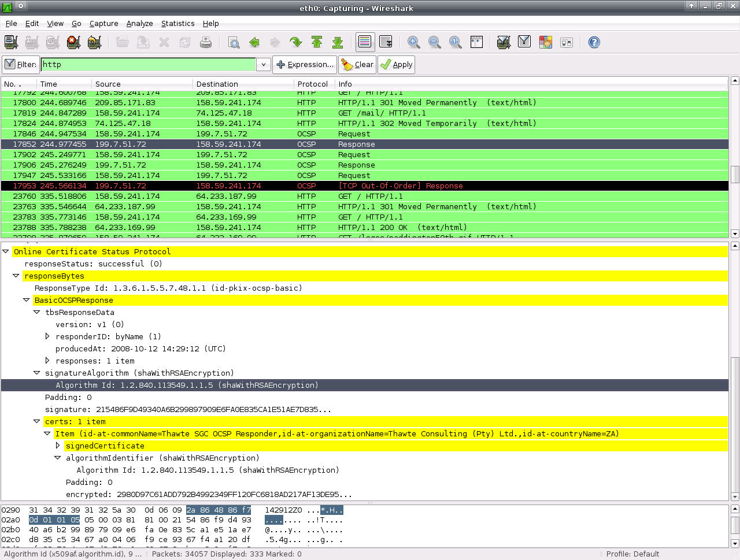Open the capture filters dialog icon
The height and width of the screenshot is (560, 740).
click(504, 42)
